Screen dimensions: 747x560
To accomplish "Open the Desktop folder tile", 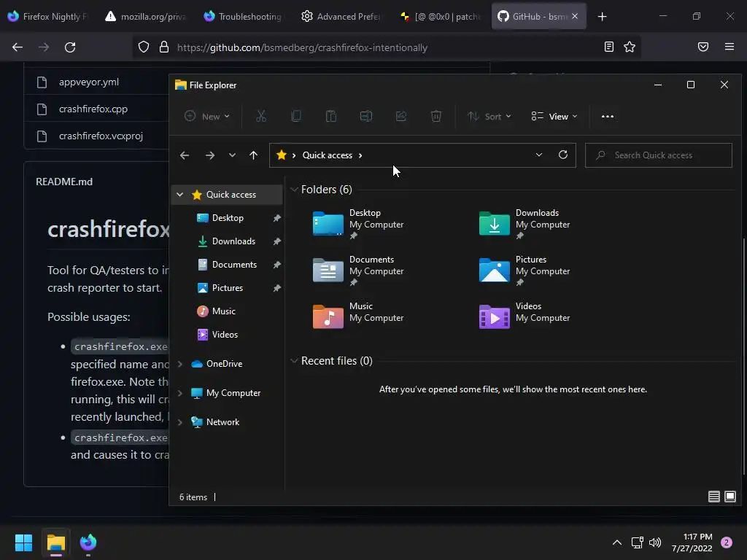I will point(358,223).
